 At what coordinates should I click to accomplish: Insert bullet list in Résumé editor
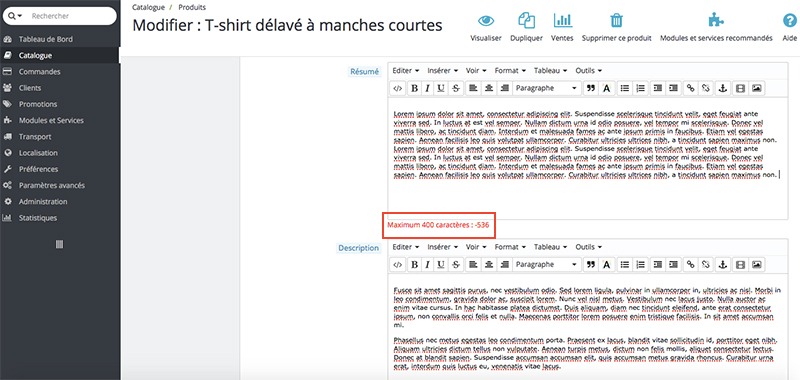[x=624, y=88]
